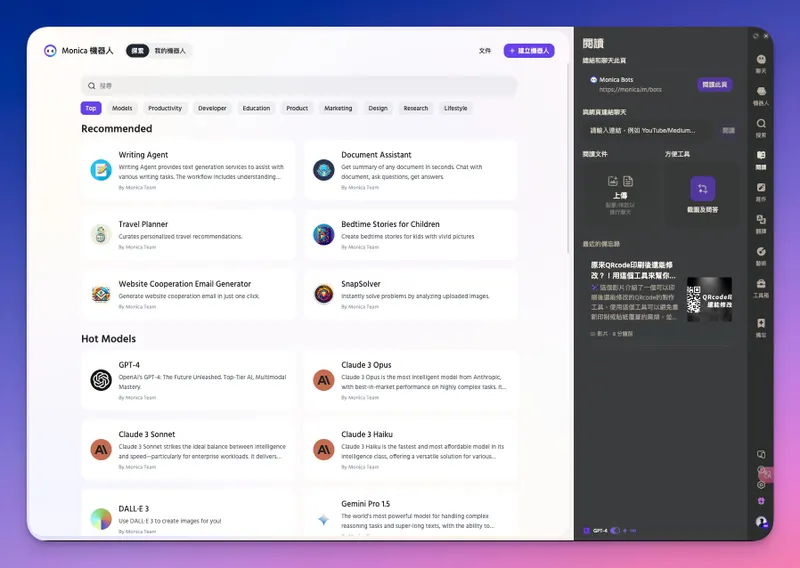The width and height of the screenshot is (800, 568).
Task: Click the Travel Planner bot icon
Action: coord(101,235)
